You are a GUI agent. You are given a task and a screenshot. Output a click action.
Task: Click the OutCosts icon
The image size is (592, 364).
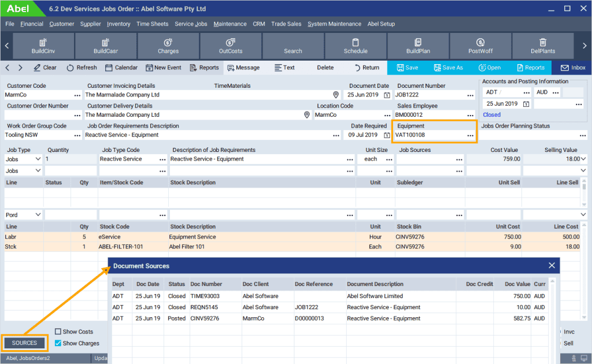pos(231,42)
